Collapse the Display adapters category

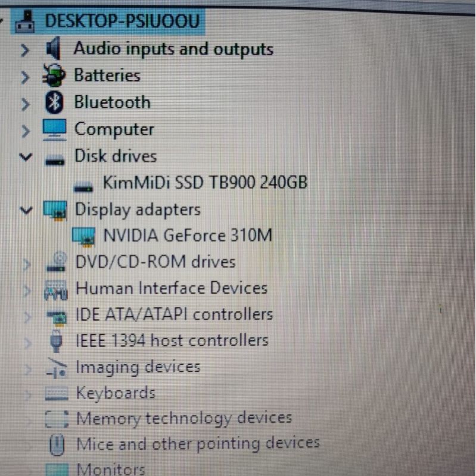click(26, 210)
